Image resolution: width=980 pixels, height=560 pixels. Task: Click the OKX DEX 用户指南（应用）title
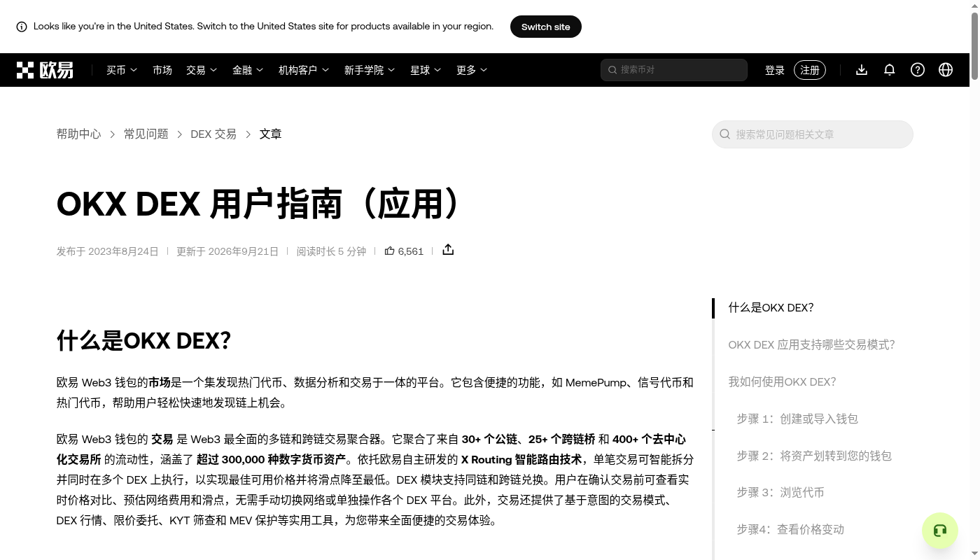pyautogui.click(x=260, y=204)
